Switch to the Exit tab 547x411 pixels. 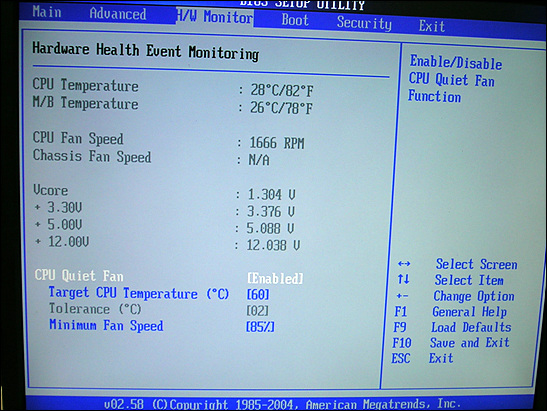(x=432, y=26)
